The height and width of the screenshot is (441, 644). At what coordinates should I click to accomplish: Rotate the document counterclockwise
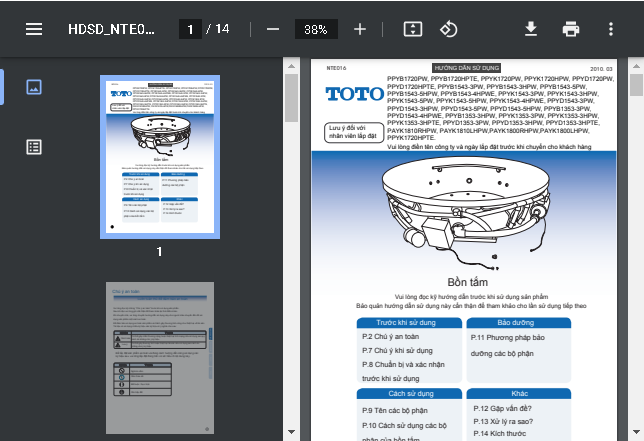448,29
